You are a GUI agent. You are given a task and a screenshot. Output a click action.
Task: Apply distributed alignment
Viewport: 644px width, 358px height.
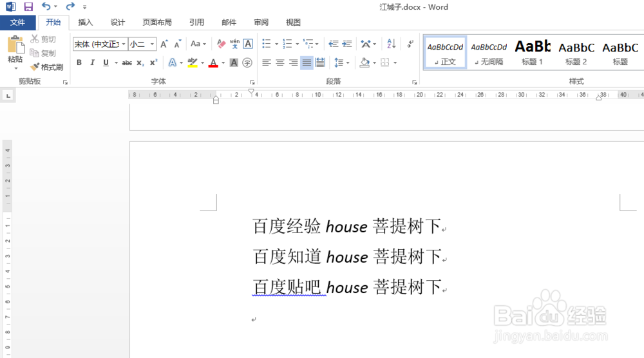(x=320, y=63)
